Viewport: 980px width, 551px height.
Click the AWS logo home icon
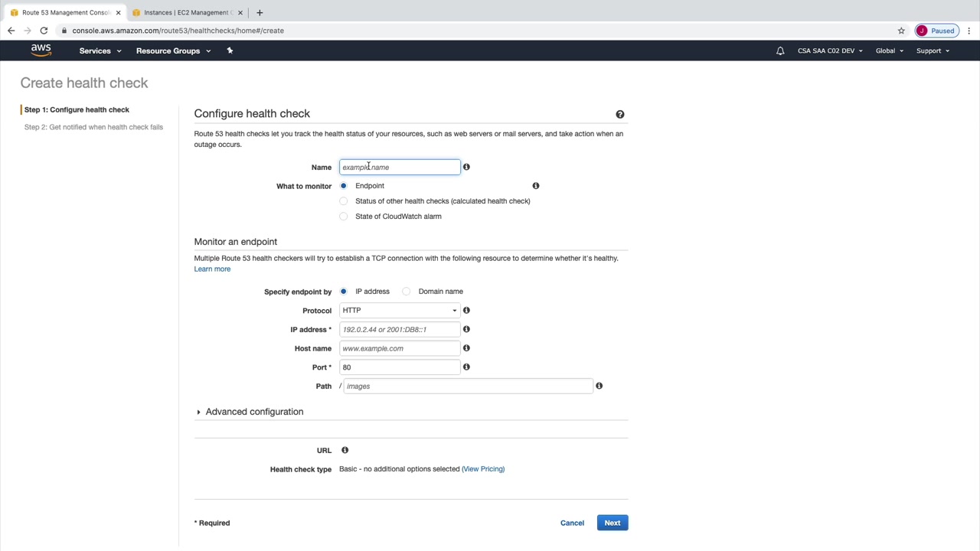click(41, 51)
